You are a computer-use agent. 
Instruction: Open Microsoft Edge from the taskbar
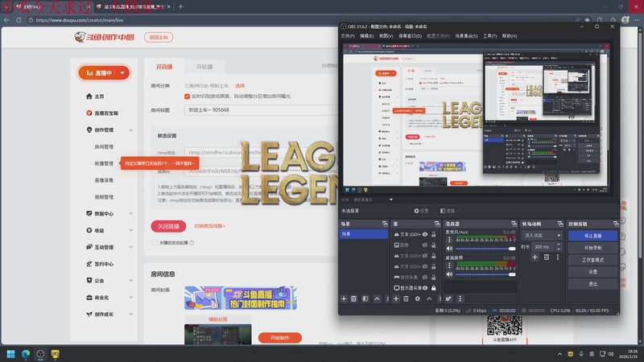coord(26,354)
